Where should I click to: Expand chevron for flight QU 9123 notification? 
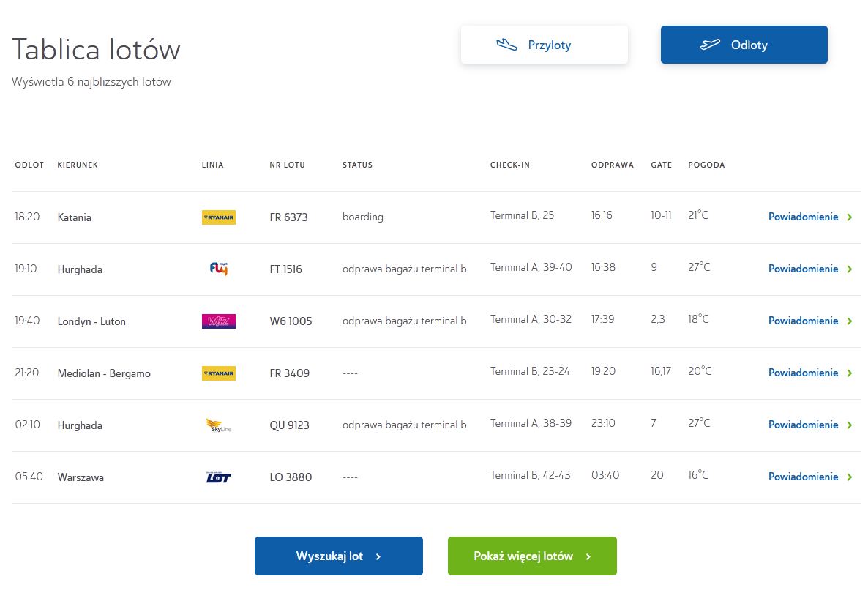coord(850,425)
